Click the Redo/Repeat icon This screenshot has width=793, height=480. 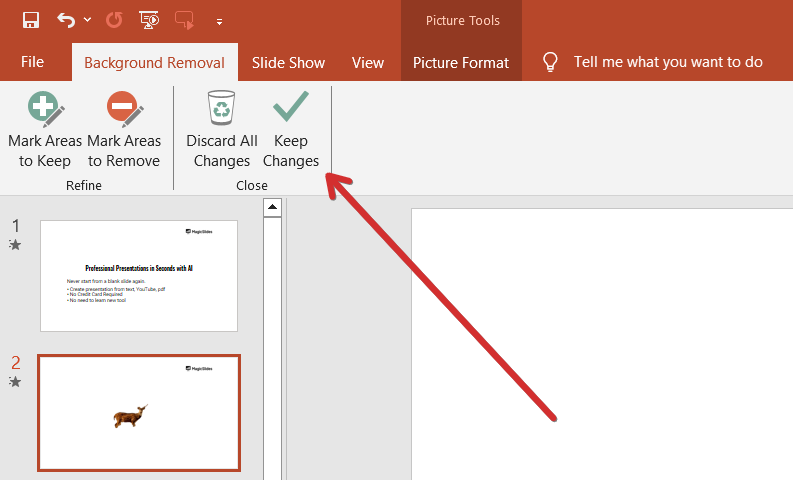point(114,20)
